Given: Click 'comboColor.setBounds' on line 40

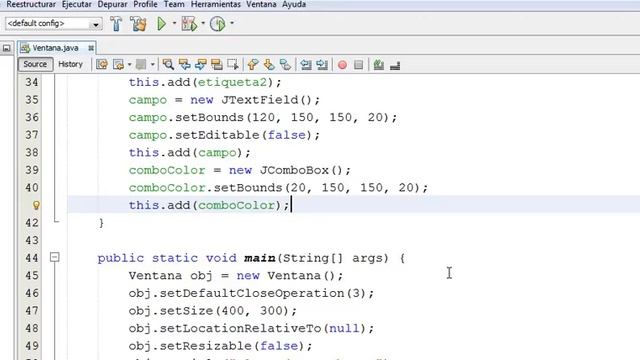Looking at the screenshot, I should [205, 188].
